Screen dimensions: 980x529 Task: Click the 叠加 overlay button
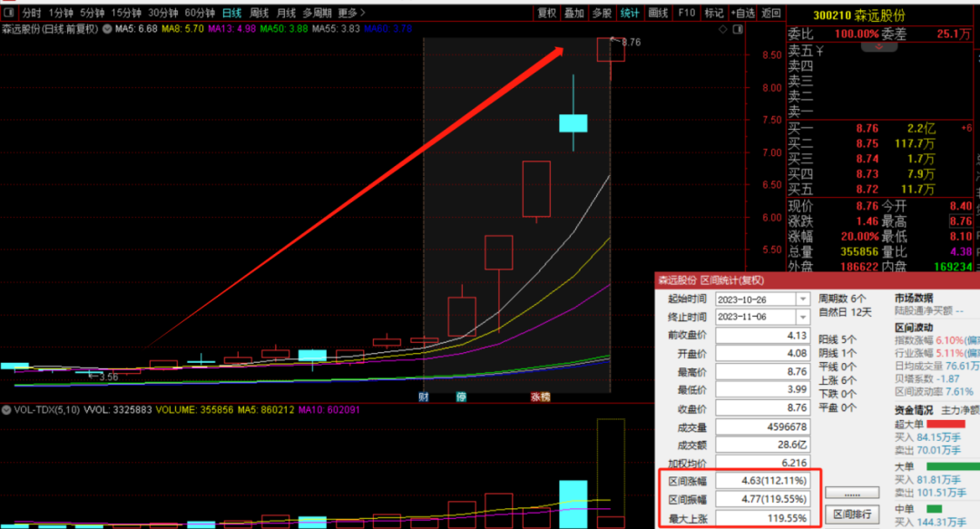(573, 13)
